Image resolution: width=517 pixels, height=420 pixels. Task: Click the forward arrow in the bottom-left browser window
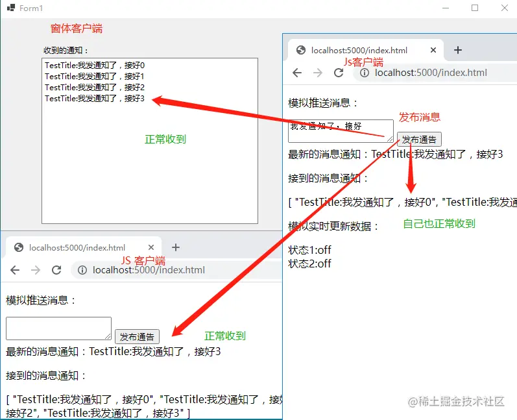36,270
